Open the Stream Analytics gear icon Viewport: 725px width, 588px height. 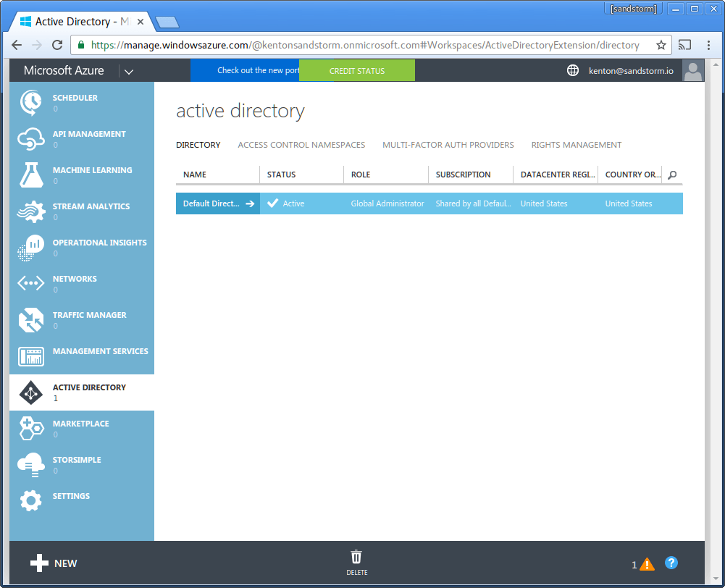[x=31, y=211]
